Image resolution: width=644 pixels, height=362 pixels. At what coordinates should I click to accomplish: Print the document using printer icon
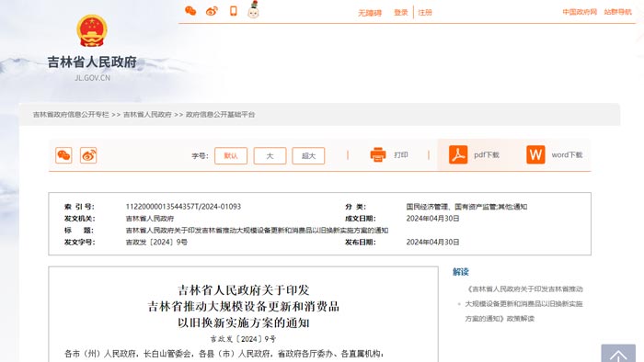point(378,154)
